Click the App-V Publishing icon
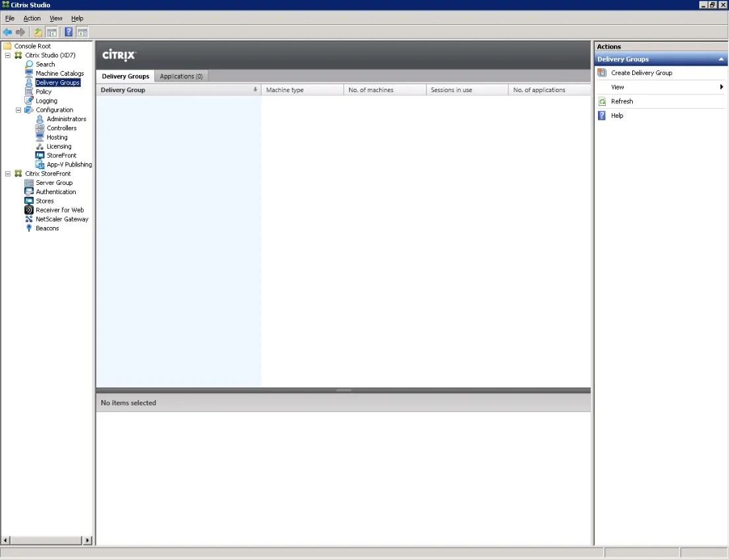 40,165
